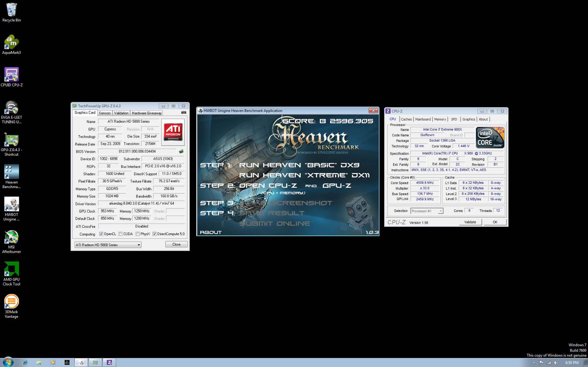This screenshot has width=588, height=367.
Task: Launch AquaMark3 from the desktop
Action: pyautogui.click(x=11, y=45)
